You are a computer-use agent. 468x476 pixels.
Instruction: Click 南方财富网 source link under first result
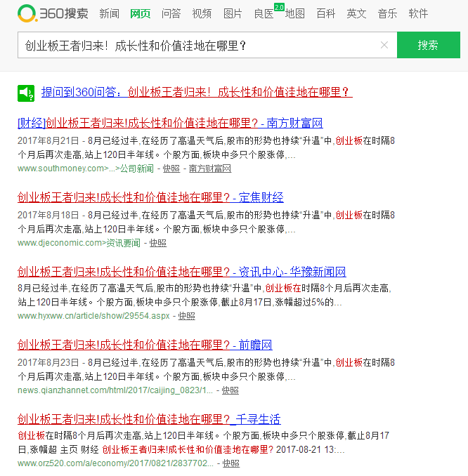pos(210,168)
